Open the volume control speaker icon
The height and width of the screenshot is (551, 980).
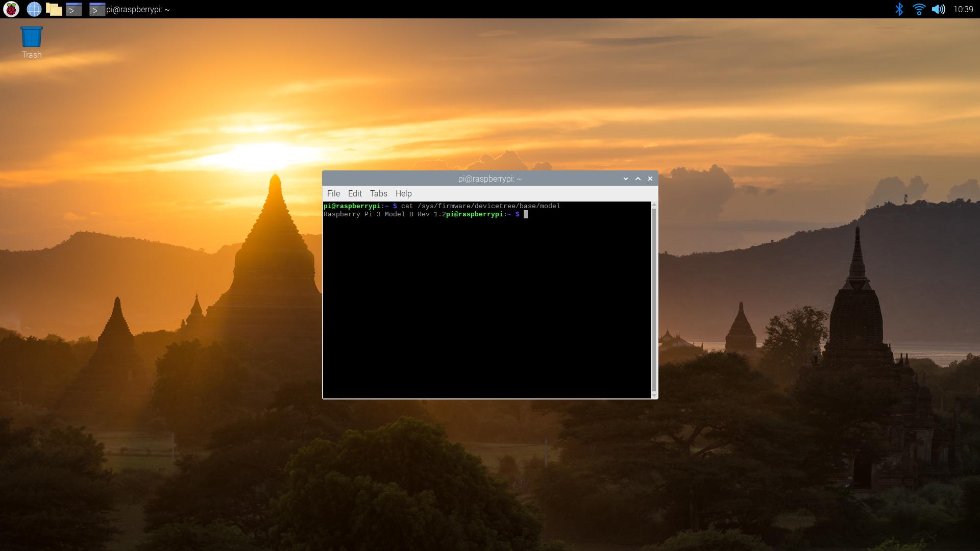click(938, 9)
